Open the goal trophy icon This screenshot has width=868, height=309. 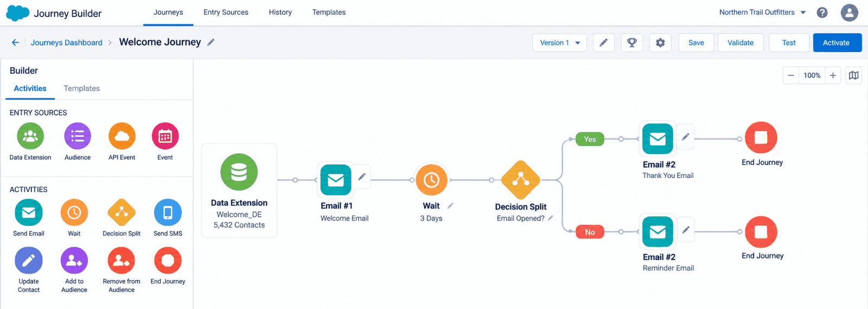(x=631, y=43)
